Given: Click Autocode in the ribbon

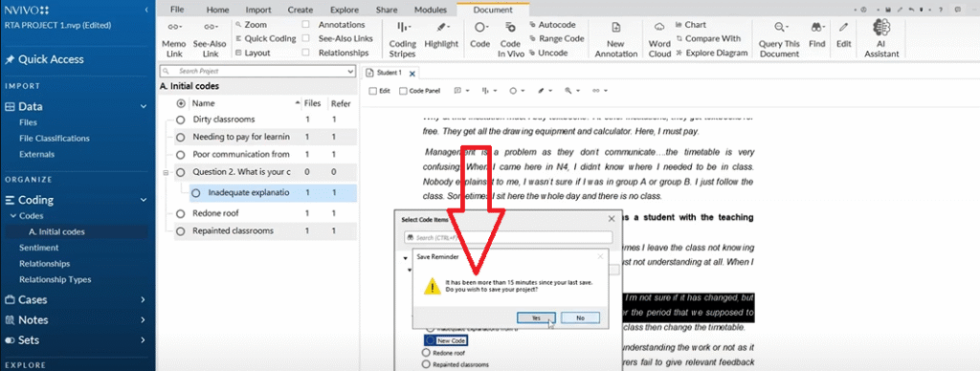Looking at the screenshot, I should (552, 25).
